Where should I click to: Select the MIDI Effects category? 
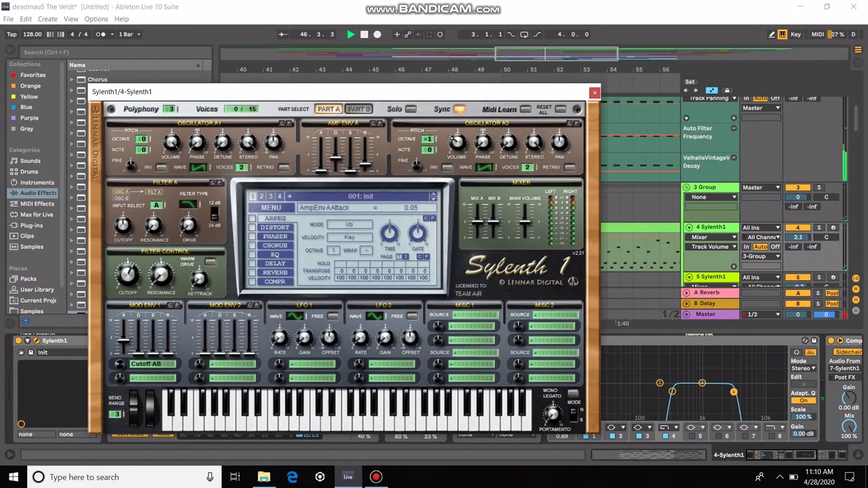tap(37, 203)
